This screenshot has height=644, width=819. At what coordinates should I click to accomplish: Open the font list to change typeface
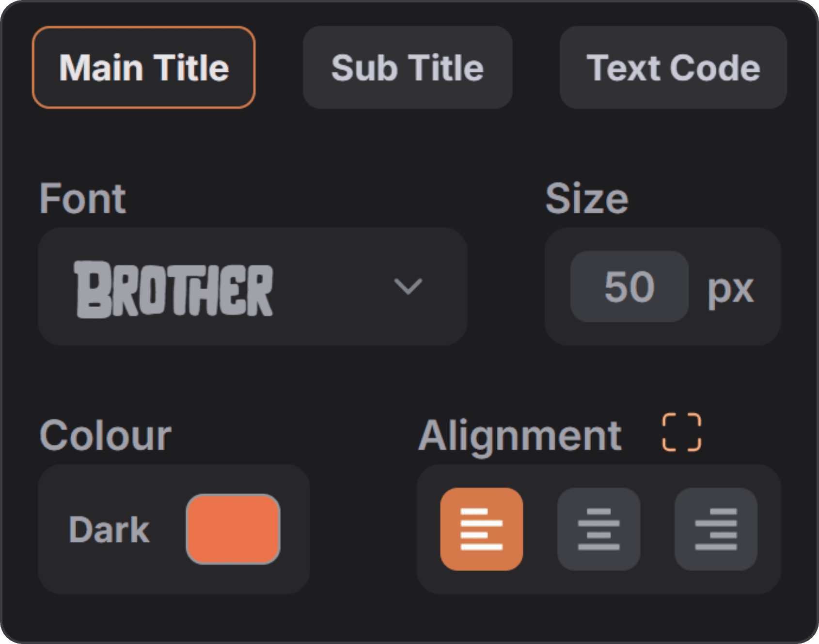pos(252,287)
